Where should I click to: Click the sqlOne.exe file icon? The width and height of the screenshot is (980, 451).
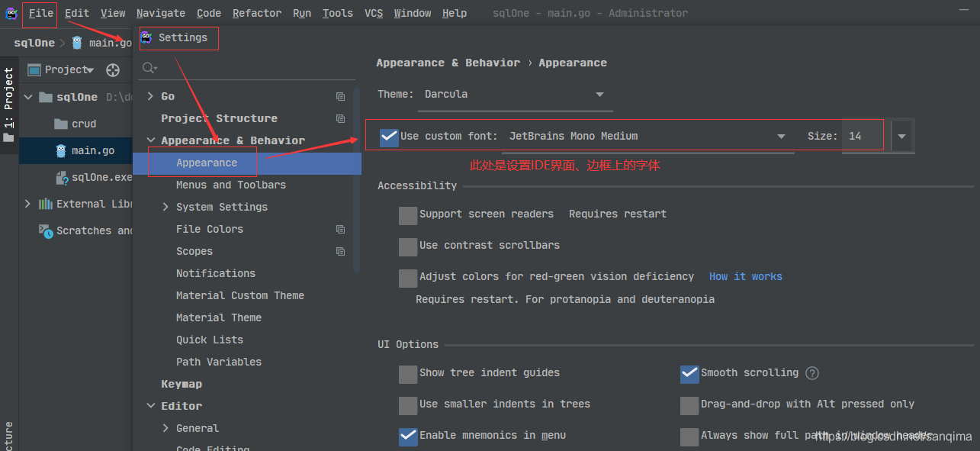(x=62, y=178)
